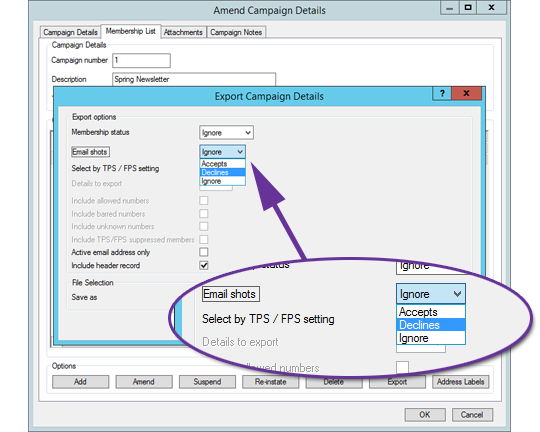Expand the Email shots dropdown arrow
Image resolution: width=540 pixels, height=432 pixels.
point(240,152)
